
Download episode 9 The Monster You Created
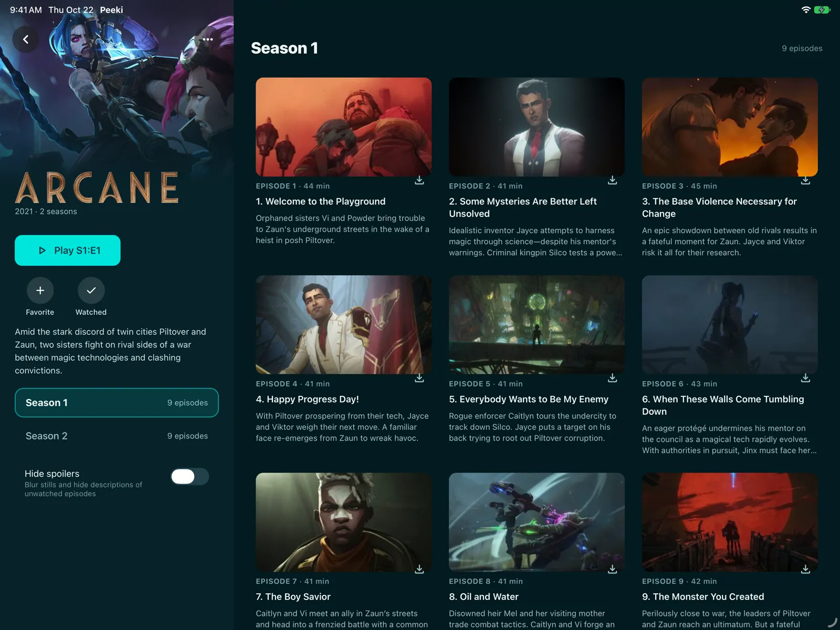(x=806, y=569)
